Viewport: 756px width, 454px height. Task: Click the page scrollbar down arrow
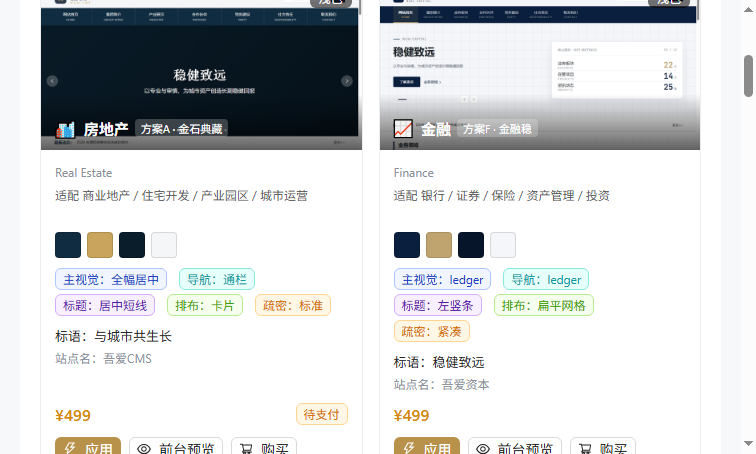(748, 443)
